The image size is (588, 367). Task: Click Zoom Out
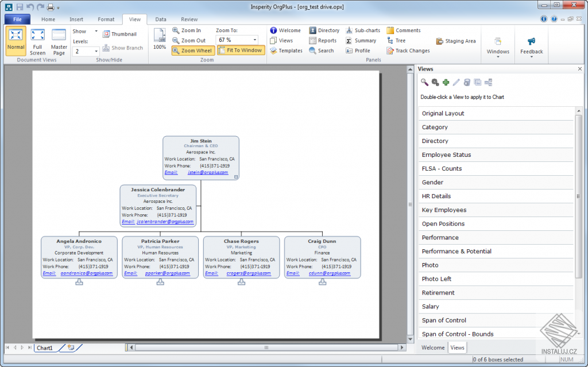coord(189,41)
